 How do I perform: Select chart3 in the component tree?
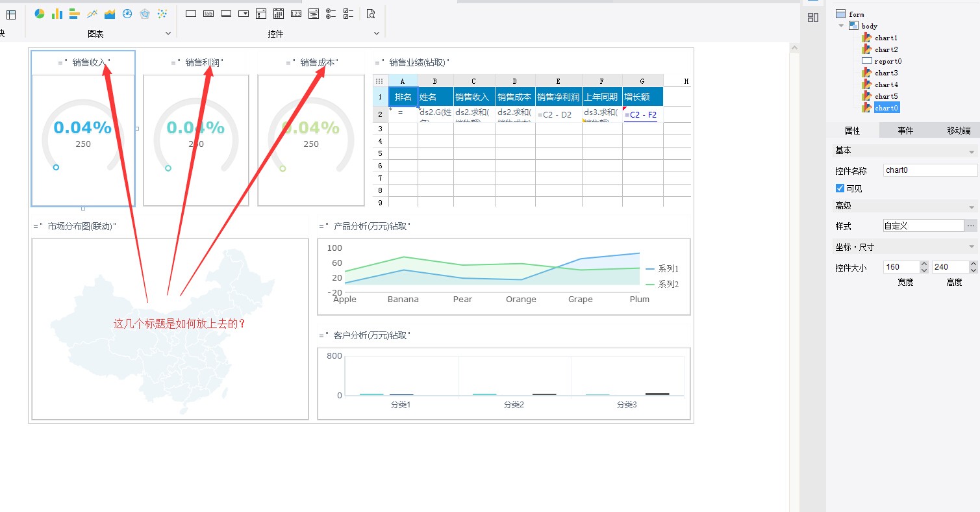(x=886, y=73)
